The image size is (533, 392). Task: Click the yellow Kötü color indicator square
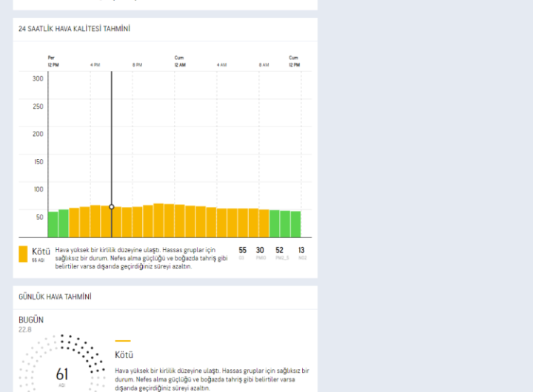24,254
